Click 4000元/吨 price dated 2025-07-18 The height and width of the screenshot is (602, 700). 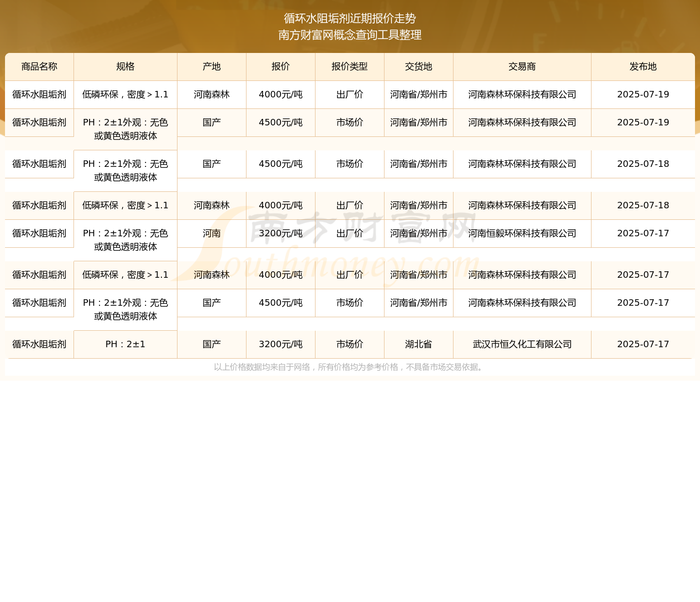tap(281, 205)
